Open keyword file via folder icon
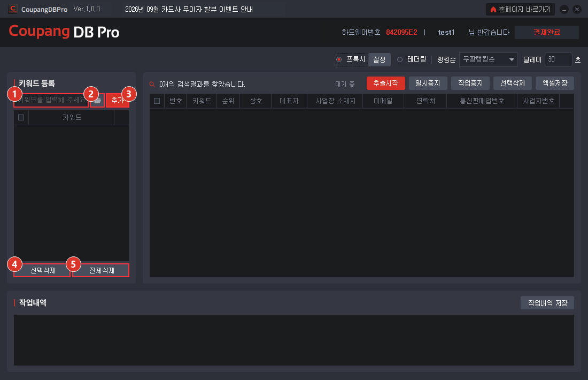Image resolution: width=588 pixels, height=380 pixels. (x=97, y=100)
